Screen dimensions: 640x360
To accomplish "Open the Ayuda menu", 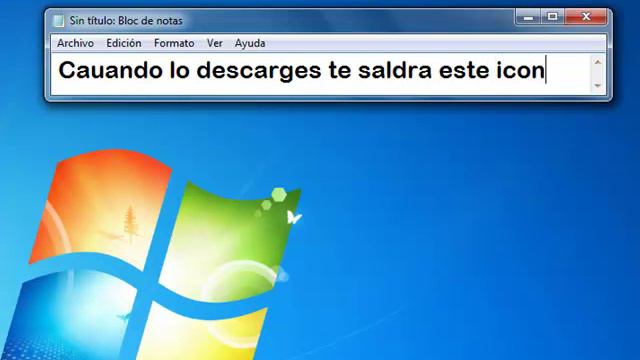I will tap(250, 43).
